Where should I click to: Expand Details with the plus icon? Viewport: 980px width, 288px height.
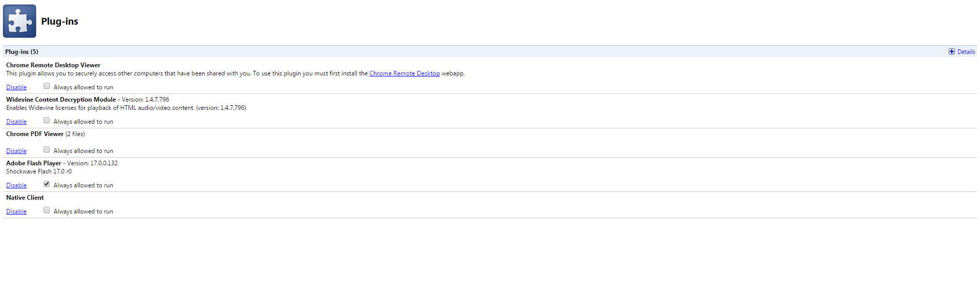(x=952, y=52)
